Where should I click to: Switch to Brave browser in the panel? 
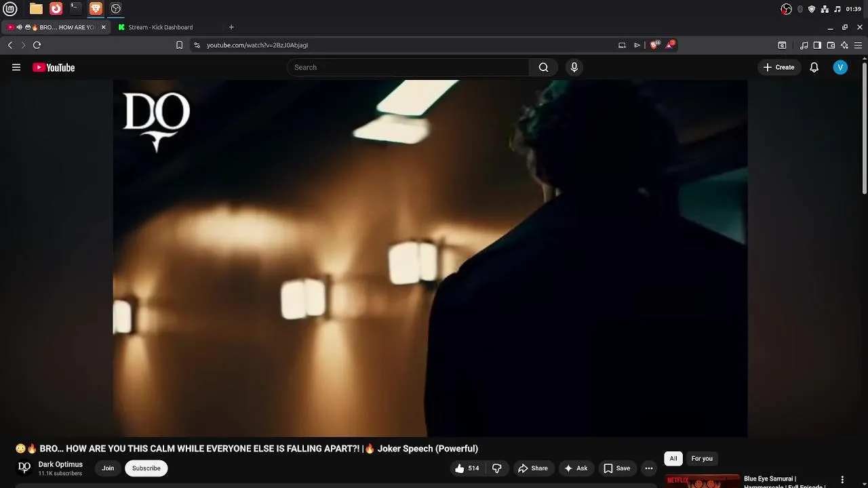click(x=96, y=9)
